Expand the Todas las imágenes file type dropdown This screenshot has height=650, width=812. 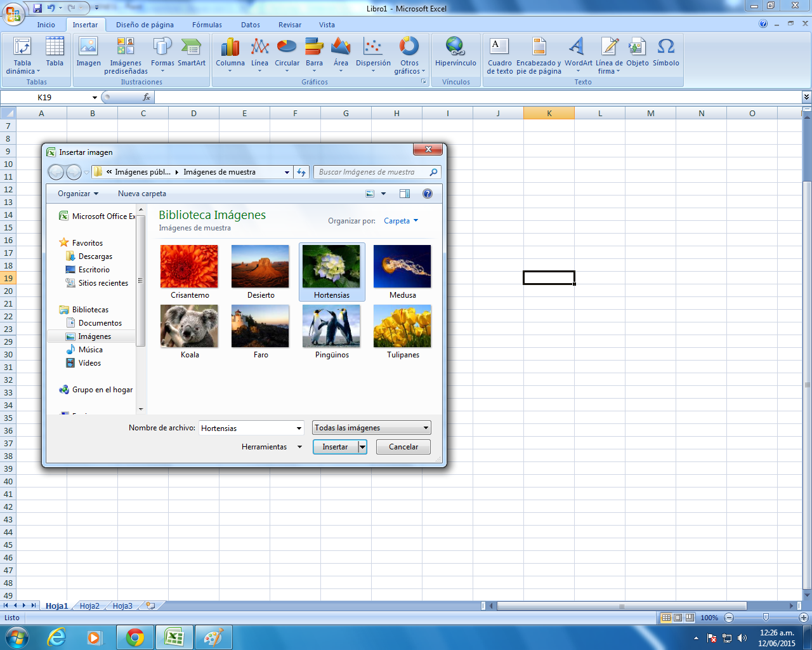click(x=426, y=428)
